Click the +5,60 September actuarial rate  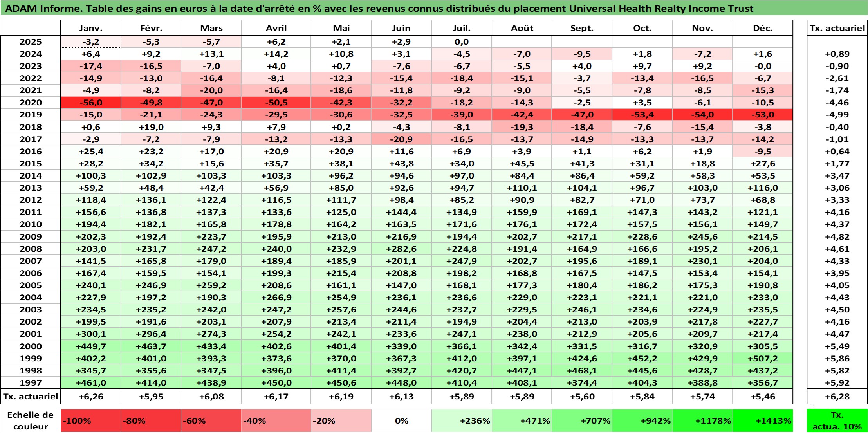pyautogui.click(x=582, y=397)
